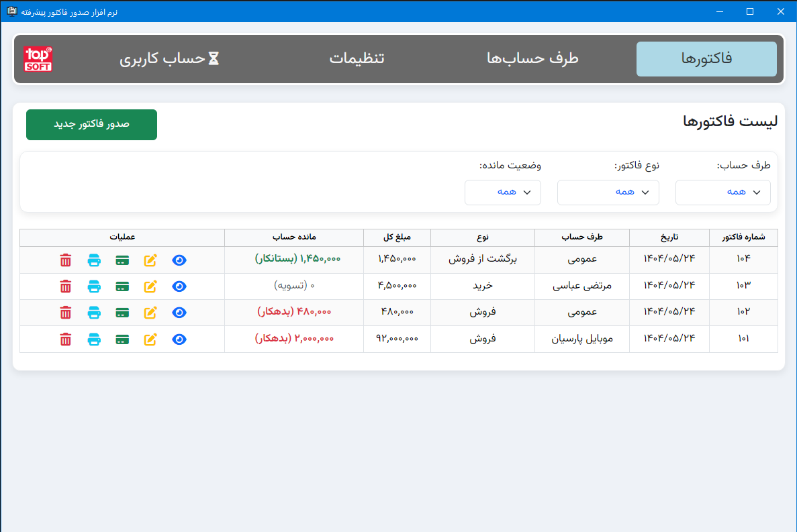Open the وضعیت مانده dropdown
The width and height of the screenshot is (797, 532).
(x=502, y=192)
